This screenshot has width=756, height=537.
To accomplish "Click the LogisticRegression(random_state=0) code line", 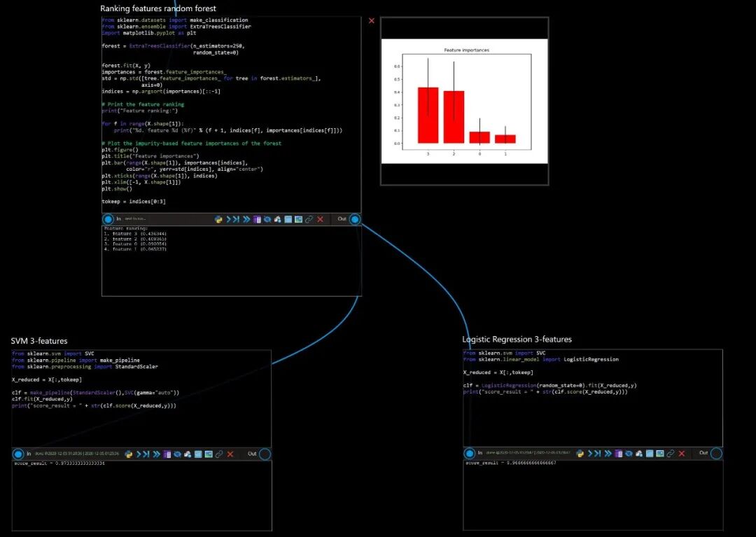I will pos(549,386).
